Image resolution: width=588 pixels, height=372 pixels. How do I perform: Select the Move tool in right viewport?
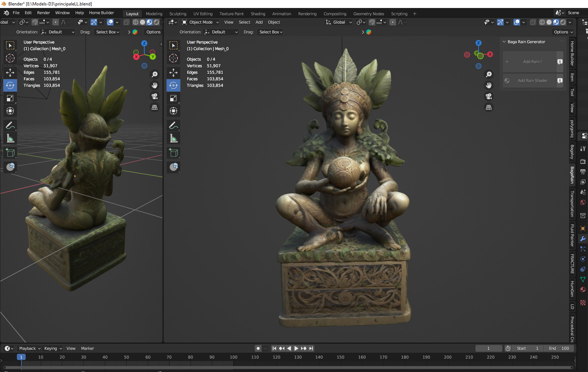coord(173,73)
